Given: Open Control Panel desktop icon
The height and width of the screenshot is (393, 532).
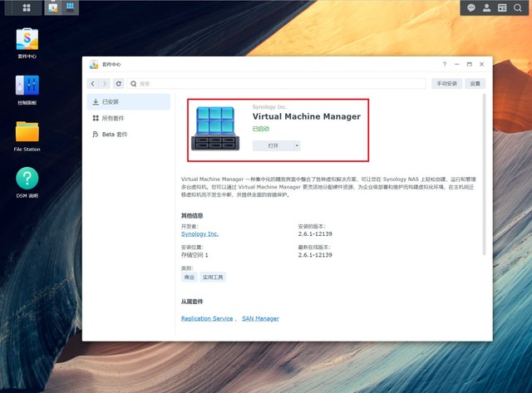Looking at the screenshot, I should tap(27, 90).
